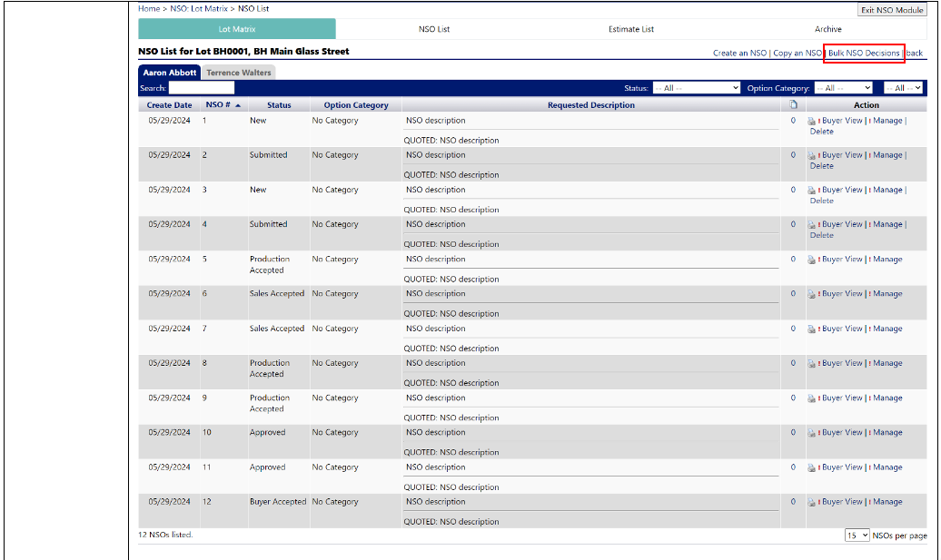Open the Estimate List tab

tap(630, 29)
